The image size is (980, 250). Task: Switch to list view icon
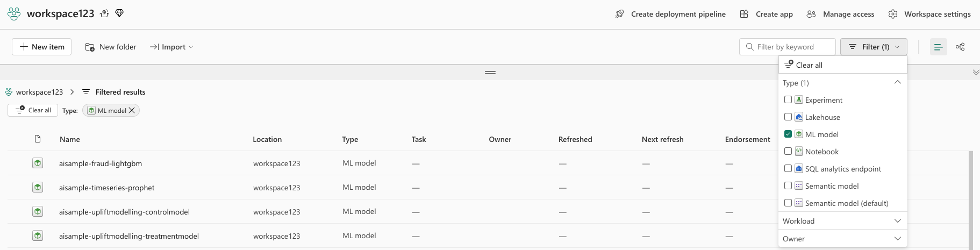coord(938,47)
